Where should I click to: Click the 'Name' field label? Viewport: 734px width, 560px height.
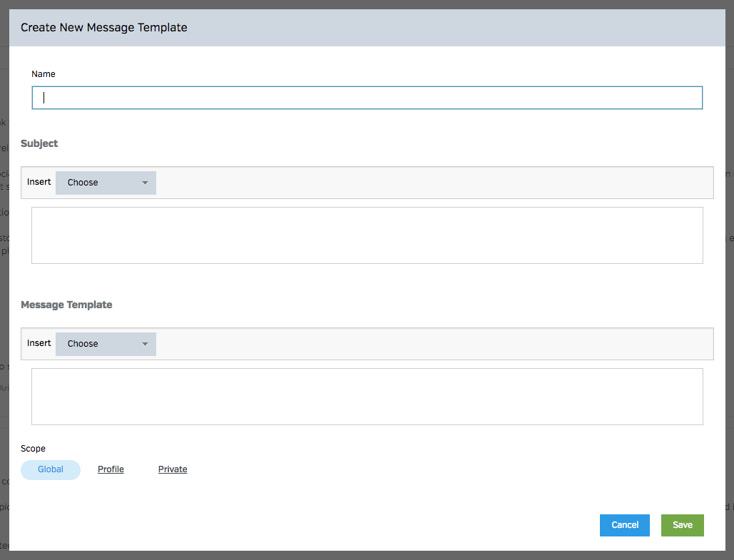(x=44, y=74)
